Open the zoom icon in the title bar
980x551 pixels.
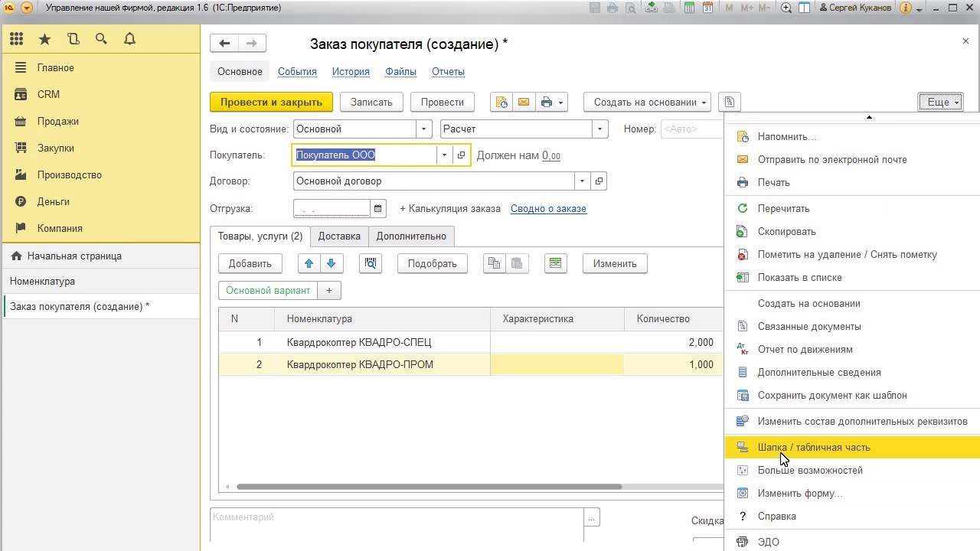tap(786, 8)
